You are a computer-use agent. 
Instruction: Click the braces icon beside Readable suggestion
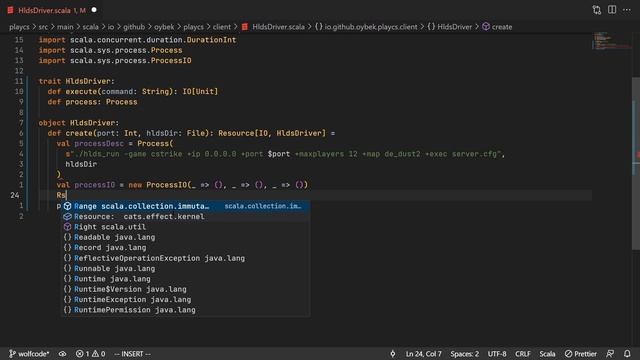[x=67, y=237]
